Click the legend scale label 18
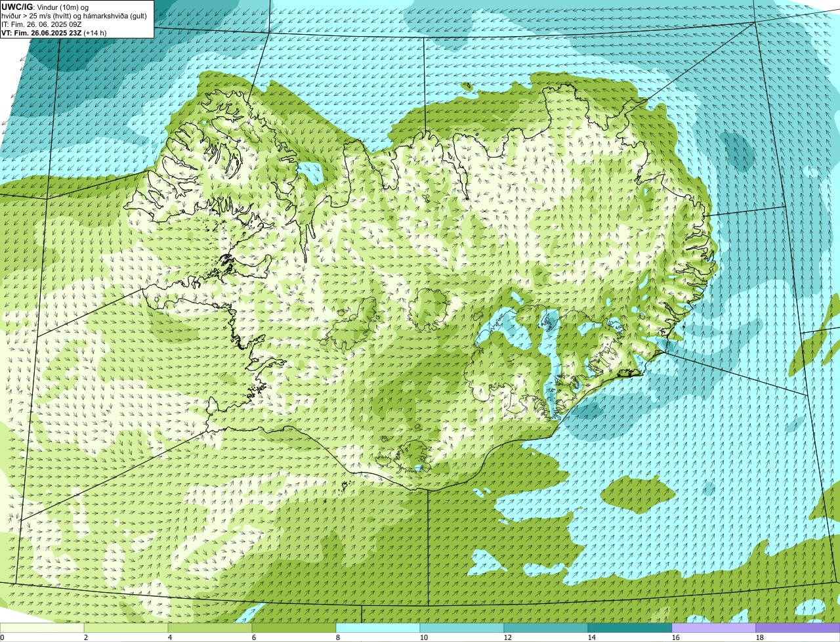Viewport: 840px width, 642px height. tap(760, 637)
